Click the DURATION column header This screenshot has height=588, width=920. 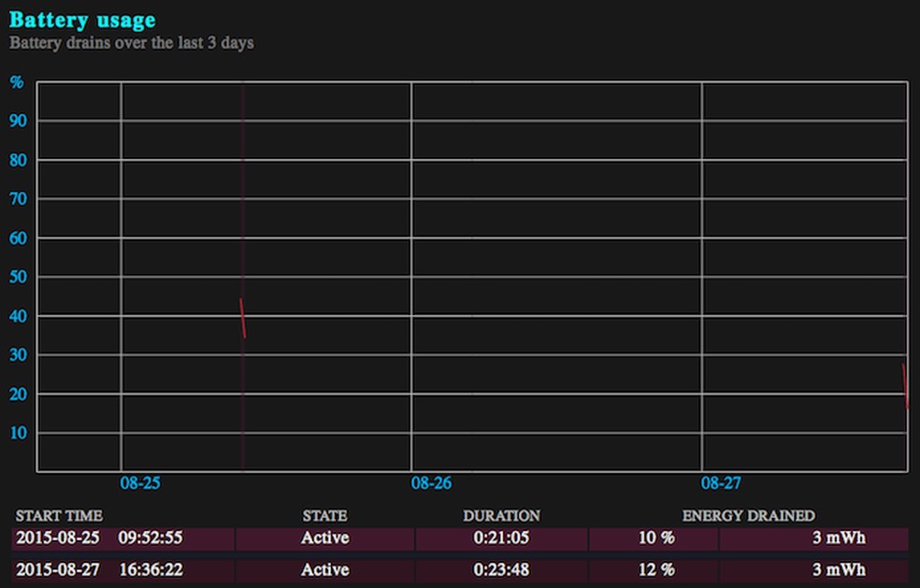coord(502,516)
